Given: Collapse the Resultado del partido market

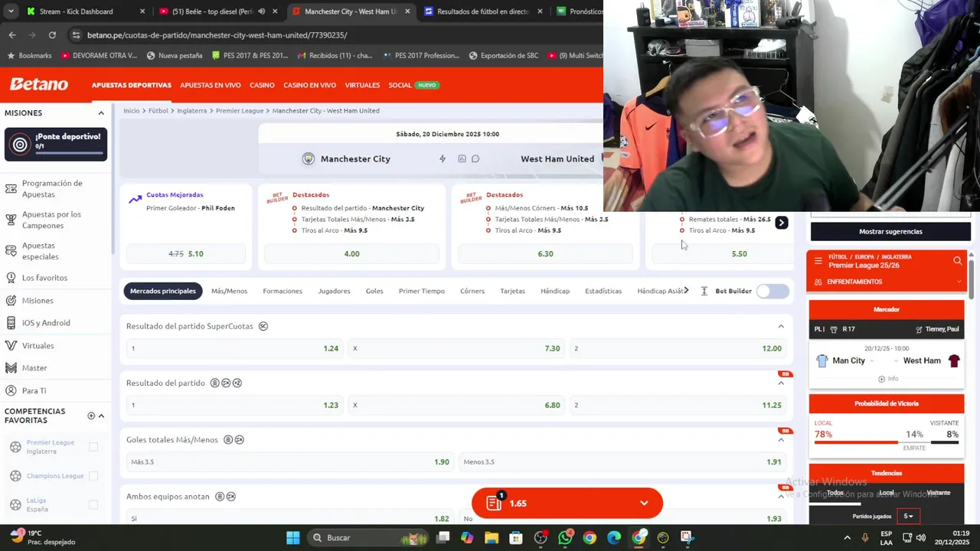Looking at the screenshot, I should pyautogui.click(x=781, y=383).
